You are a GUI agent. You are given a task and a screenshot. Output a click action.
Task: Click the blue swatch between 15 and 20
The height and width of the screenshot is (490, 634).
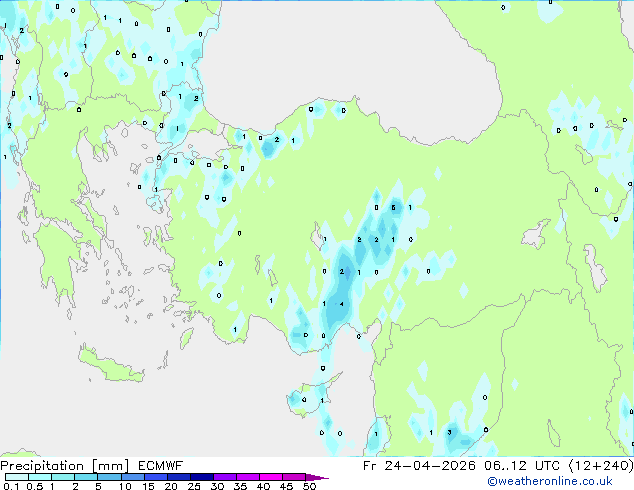155,477
